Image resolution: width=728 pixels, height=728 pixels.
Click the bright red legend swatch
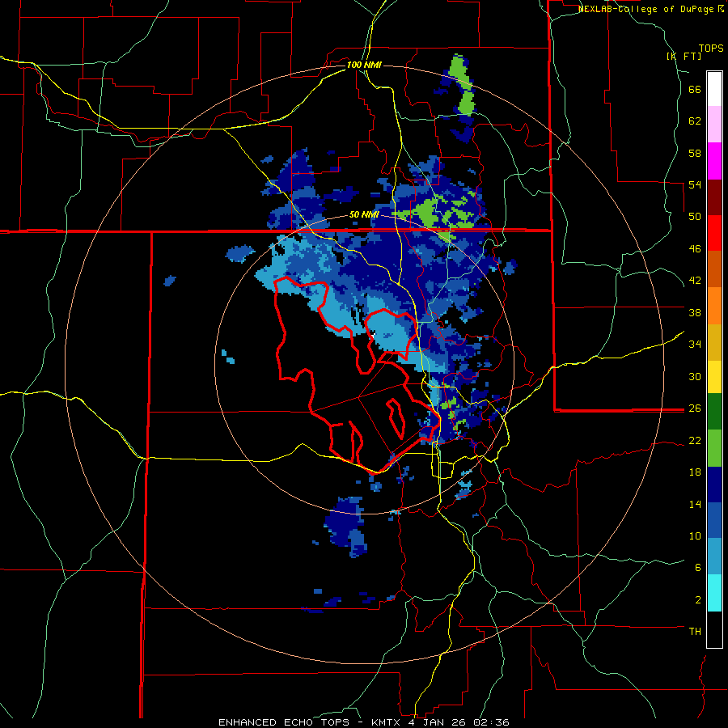pyautogui.click(x=714, y=233)
